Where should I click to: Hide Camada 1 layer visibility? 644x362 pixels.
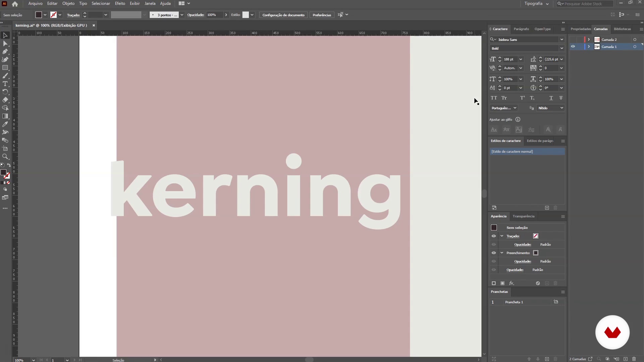pyautogui.click(x=573, y=47)
